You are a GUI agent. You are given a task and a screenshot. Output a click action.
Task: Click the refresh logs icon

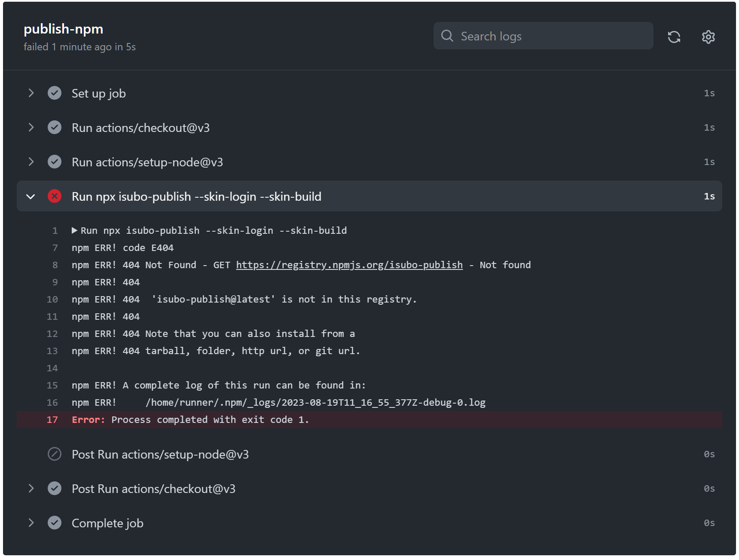[674, 37]
